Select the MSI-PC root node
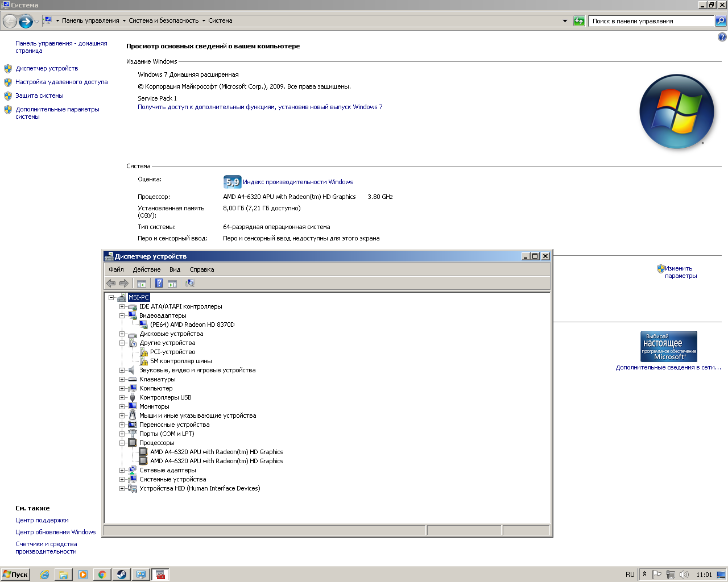 [139, 297]
